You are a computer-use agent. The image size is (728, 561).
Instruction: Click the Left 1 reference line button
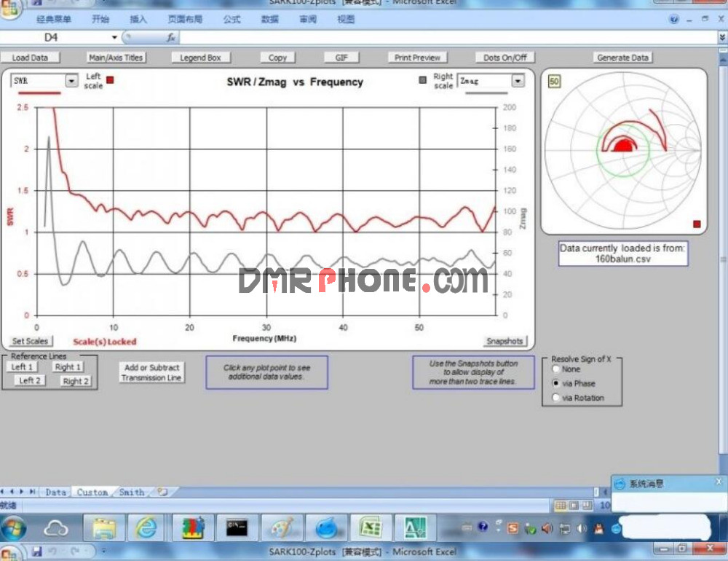(22, 366)
